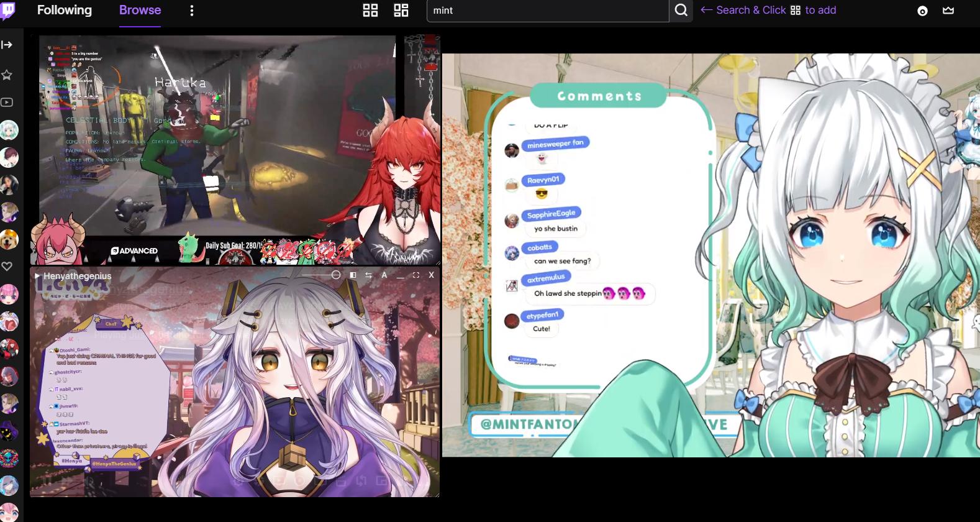Close the Henyathegenius stream tile

(x=432, y=275)
